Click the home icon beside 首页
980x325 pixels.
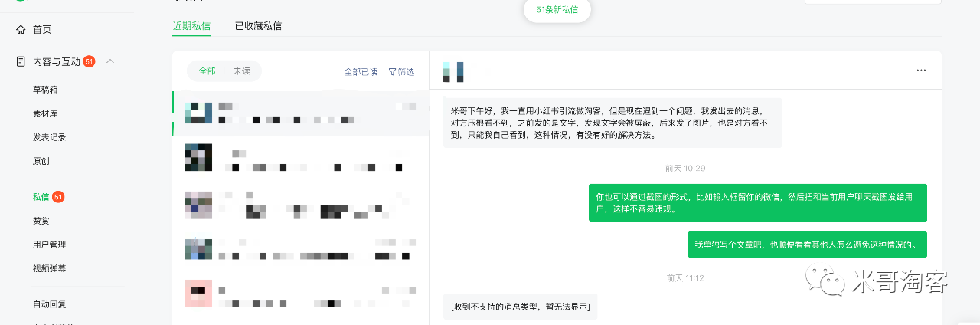pos(21,29)
